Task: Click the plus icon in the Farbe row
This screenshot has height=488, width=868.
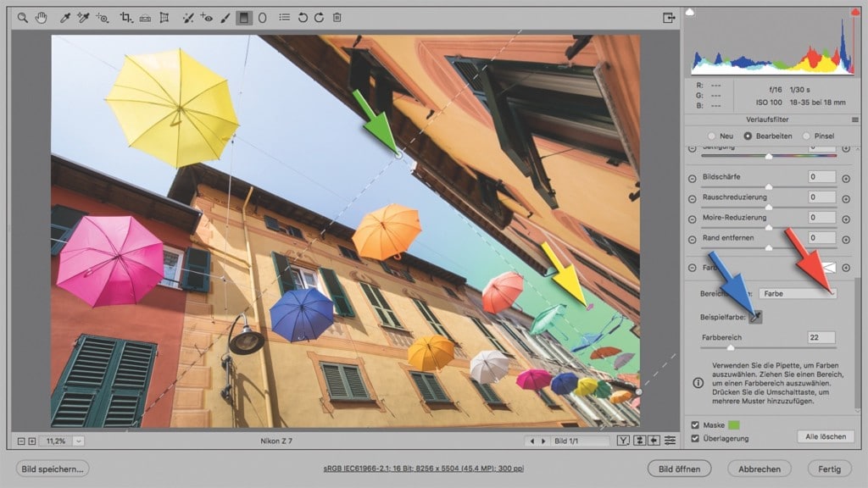Action: pyautogui.click(x=846, y=268)
